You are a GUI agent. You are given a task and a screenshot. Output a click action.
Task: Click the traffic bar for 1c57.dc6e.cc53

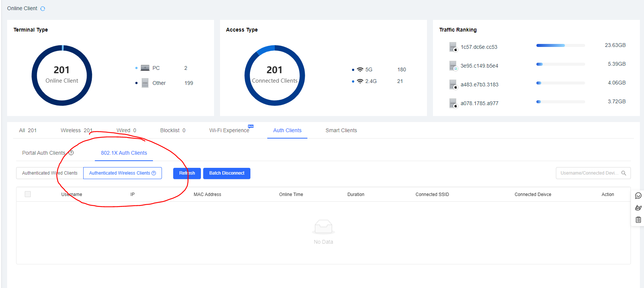pyautogui.click(x=560, y=45)
